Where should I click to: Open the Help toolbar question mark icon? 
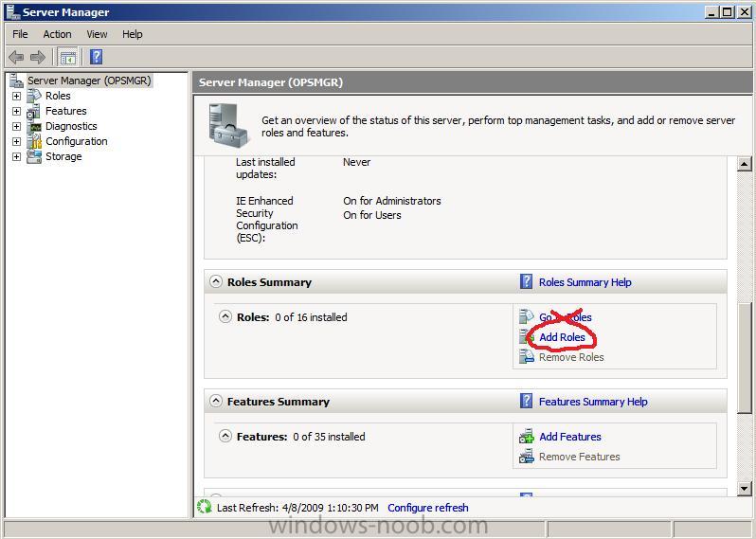pos(96,57)
